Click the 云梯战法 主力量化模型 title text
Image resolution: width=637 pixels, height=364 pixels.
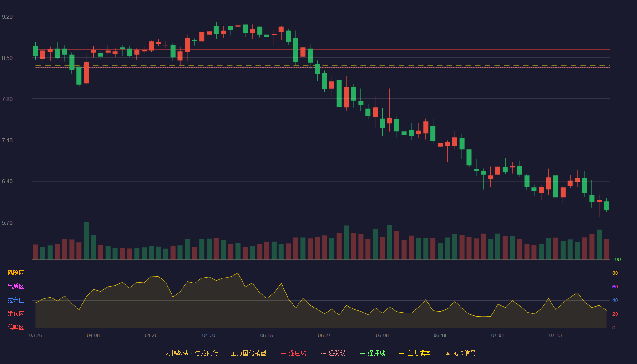click(215, 353)
